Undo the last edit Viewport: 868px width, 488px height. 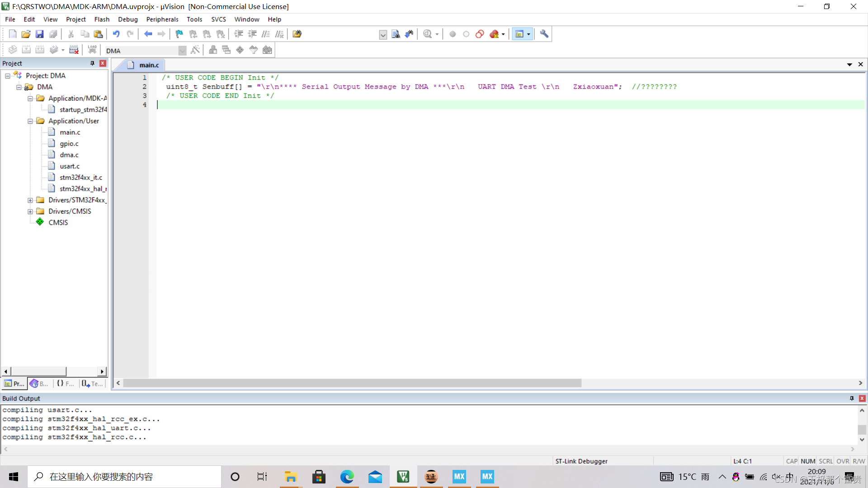pos(116,34)
